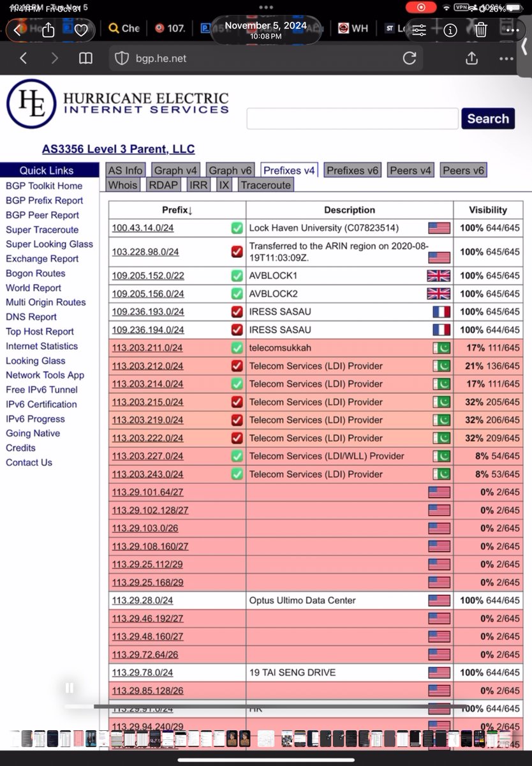Open BGP Toolkit Home quick link
532x766 pixels.
point(44,186)
